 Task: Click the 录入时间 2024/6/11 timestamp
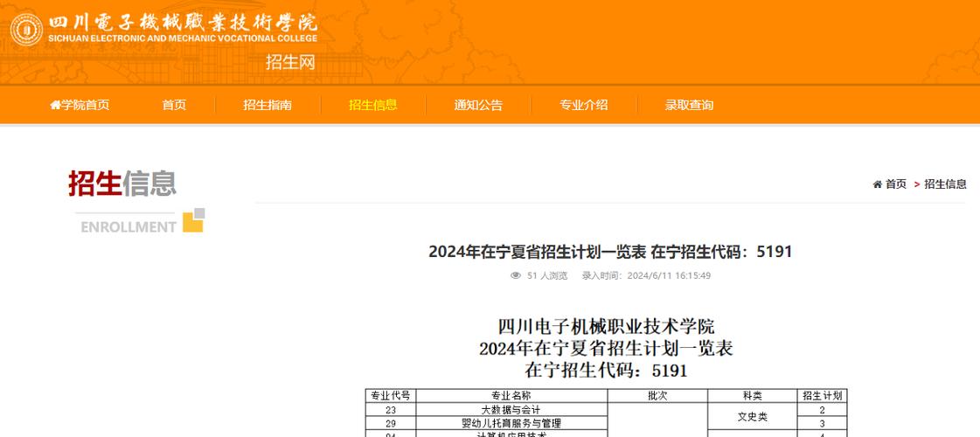click(646, 275)
